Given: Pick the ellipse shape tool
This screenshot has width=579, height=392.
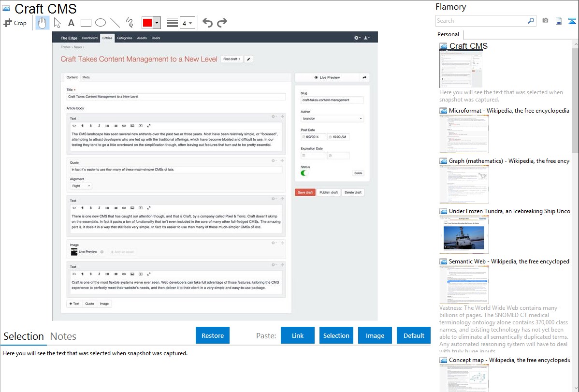Looking at the screenshot, I should point(100,23).
